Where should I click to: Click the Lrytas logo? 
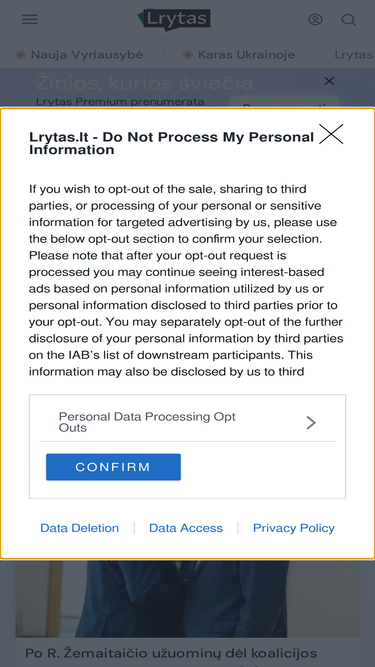click(x=174, y=20)
